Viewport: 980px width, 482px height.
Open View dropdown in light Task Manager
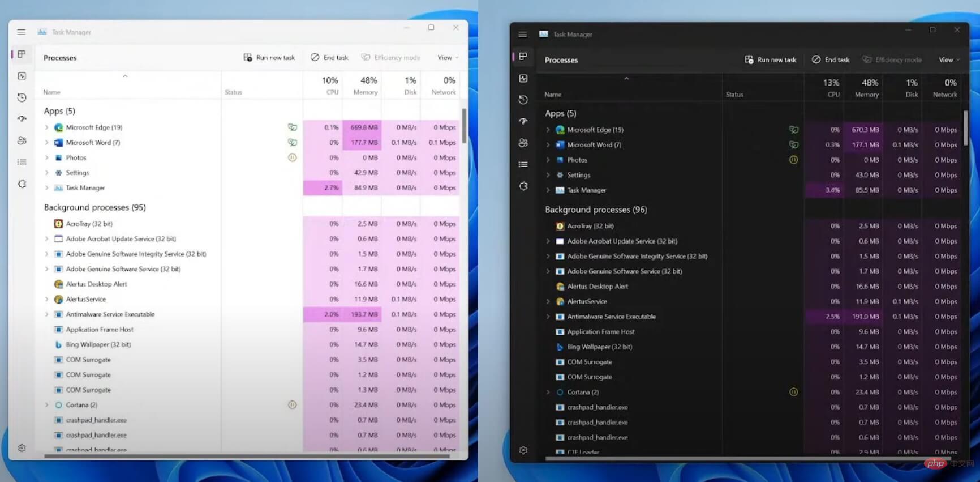(448, 58)
